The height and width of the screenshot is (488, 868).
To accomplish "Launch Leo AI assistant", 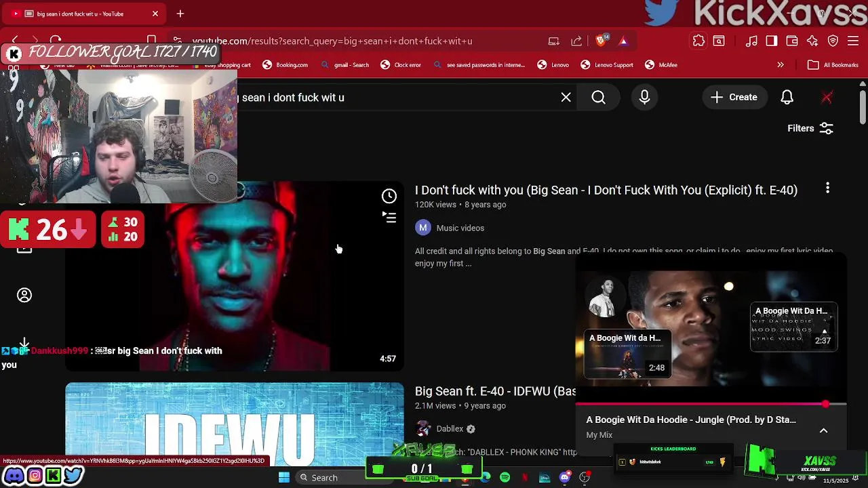I will 812,41.
